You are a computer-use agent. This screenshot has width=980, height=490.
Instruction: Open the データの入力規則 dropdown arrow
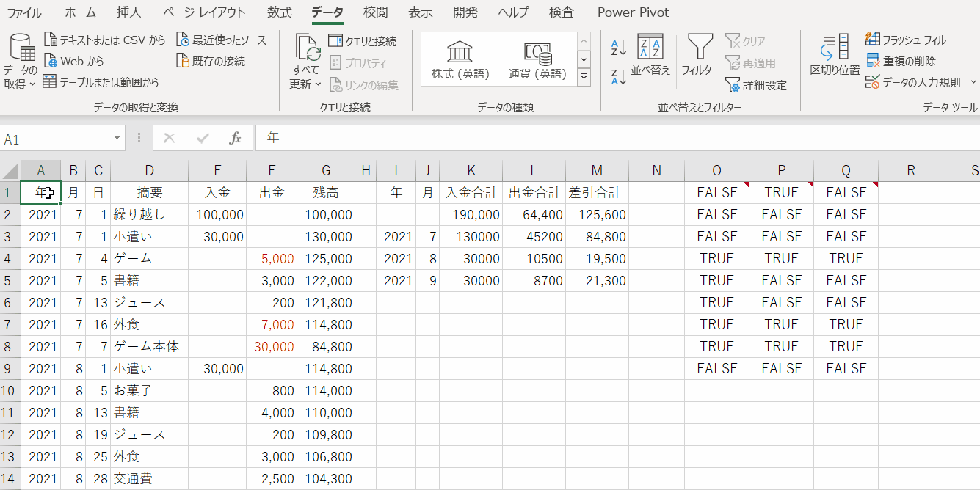[x=973, y=83]
